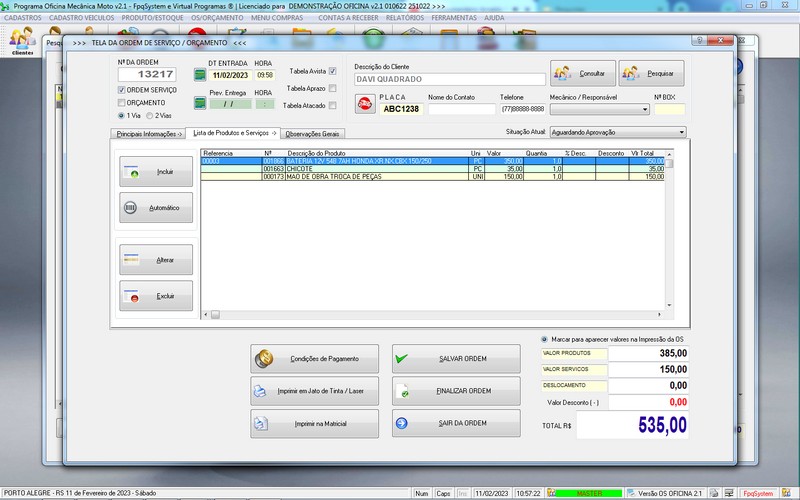The width and height of the screenshot is (800, 500).
Task: Select the 2 Vias radio button
Action: coord(149,116)
